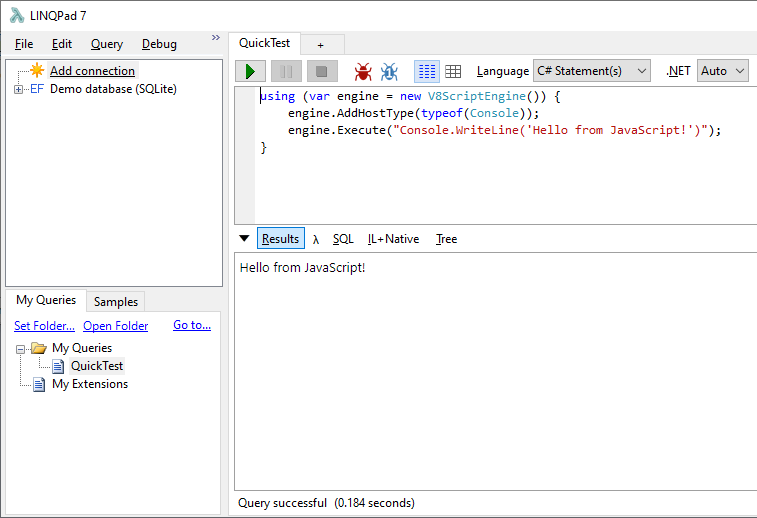Viewport: 757px width, 518px height.
Task: Click the red bug debug icon
Action: click(x=363, y=71)
